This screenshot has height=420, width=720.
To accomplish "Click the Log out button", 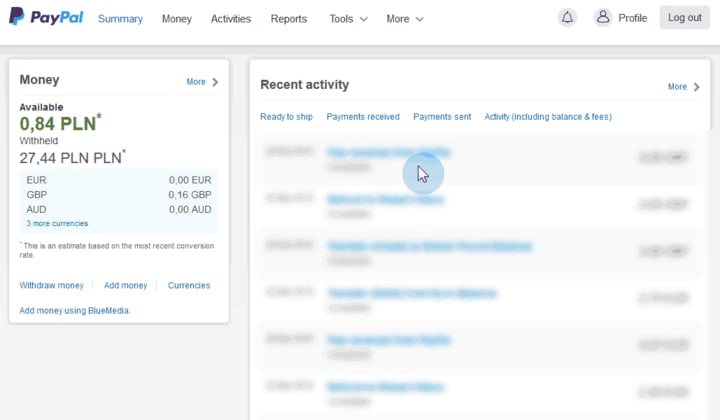I will (x=685, y=17).
